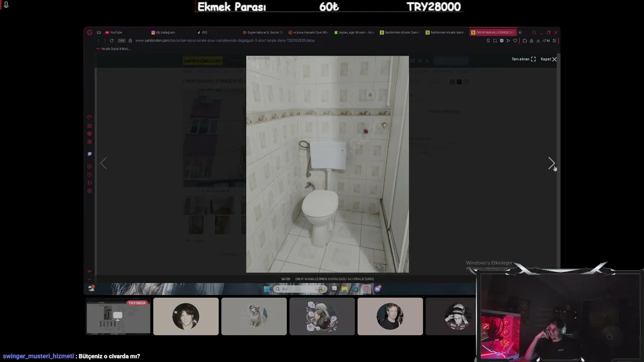Open the Windows Start menu

point(267,289)
